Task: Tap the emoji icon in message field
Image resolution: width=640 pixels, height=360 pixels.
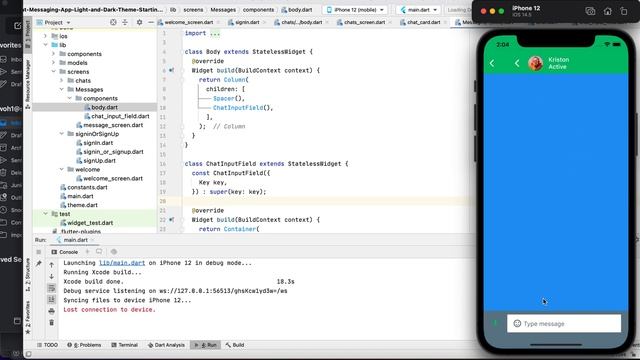Action: [517, 323]
